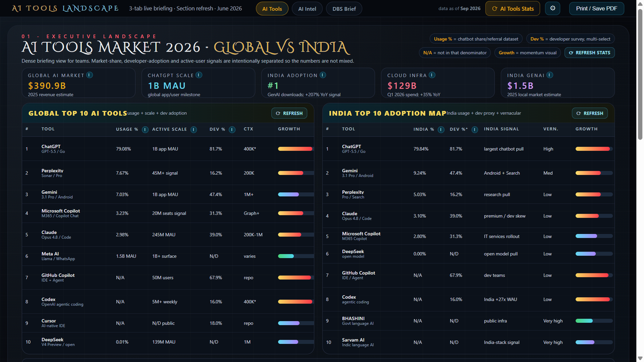Click the $390.9B global market value
The image size is (644, 362).
tap(47, 86)
